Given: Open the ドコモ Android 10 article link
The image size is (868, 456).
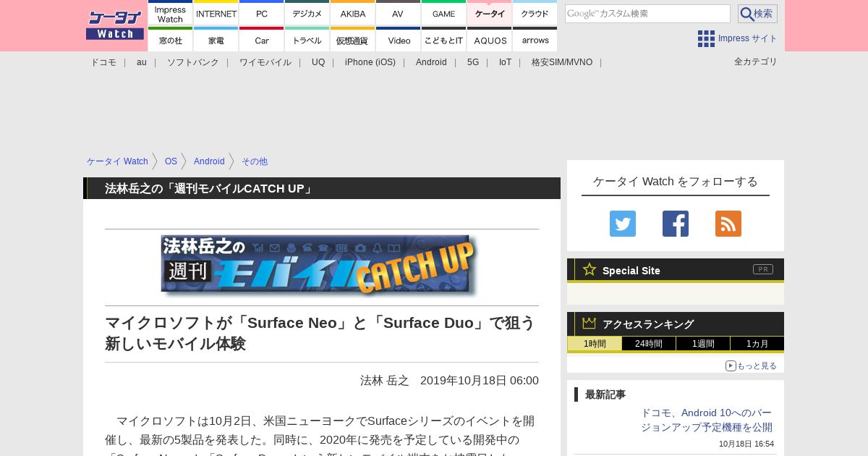Looking at the screenshot, I should point(707,420).
